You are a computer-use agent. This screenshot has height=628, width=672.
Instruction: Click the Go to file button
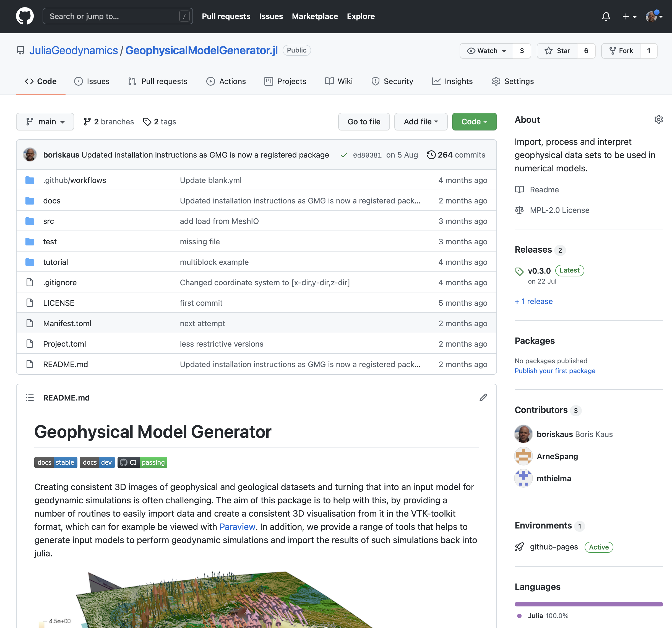click(x=364, y=122)
